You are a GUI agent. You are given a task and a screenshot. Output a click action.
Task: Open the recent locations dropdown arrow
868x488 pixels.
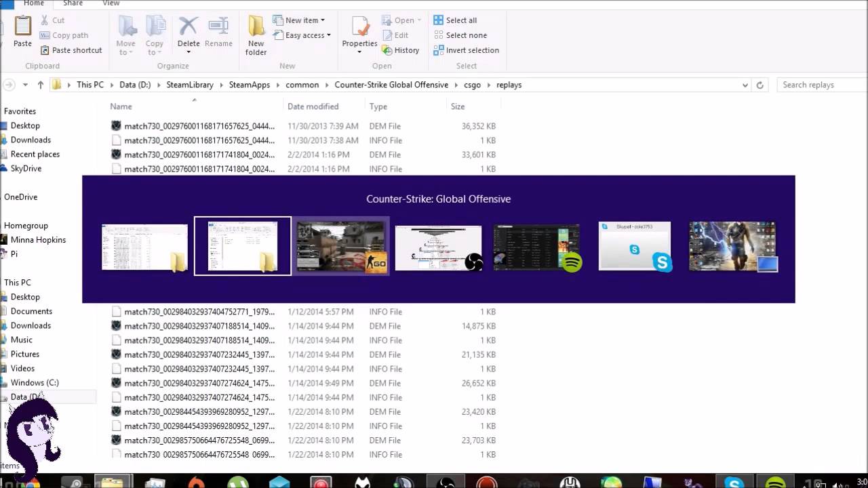[x=26, y=85]
